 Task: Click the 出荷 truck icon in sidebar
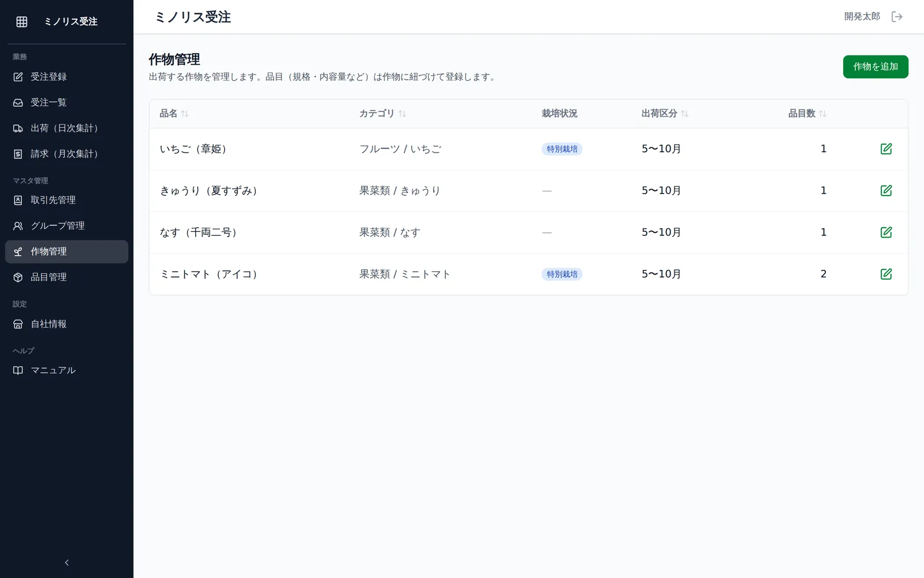tap(18, 128)
